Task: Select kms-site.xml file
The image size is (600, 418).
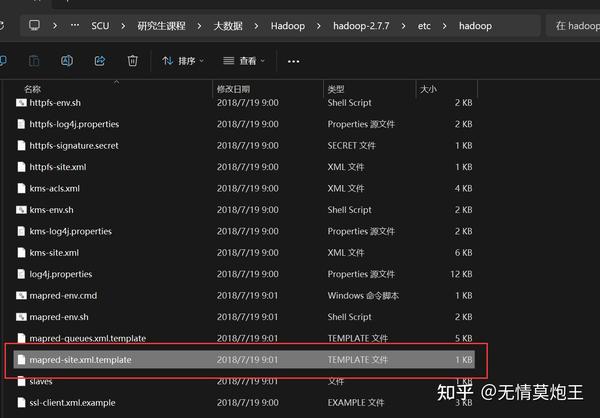Action: click(x=244, y=253)
